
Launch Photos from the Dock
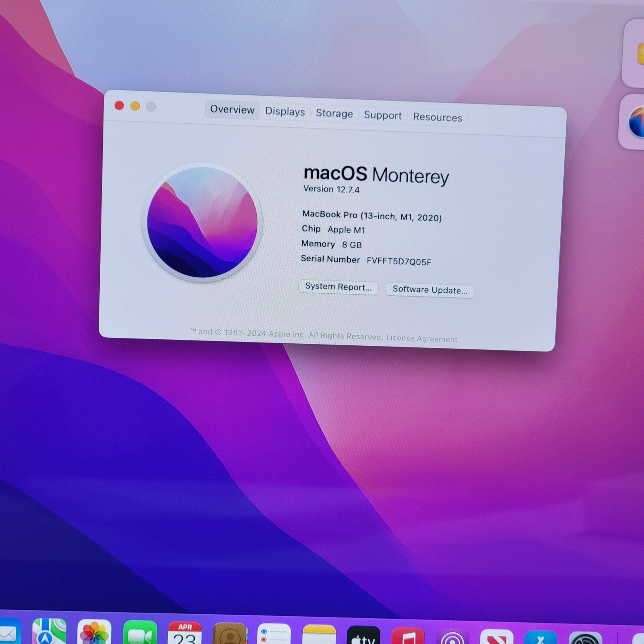point(94,632)
